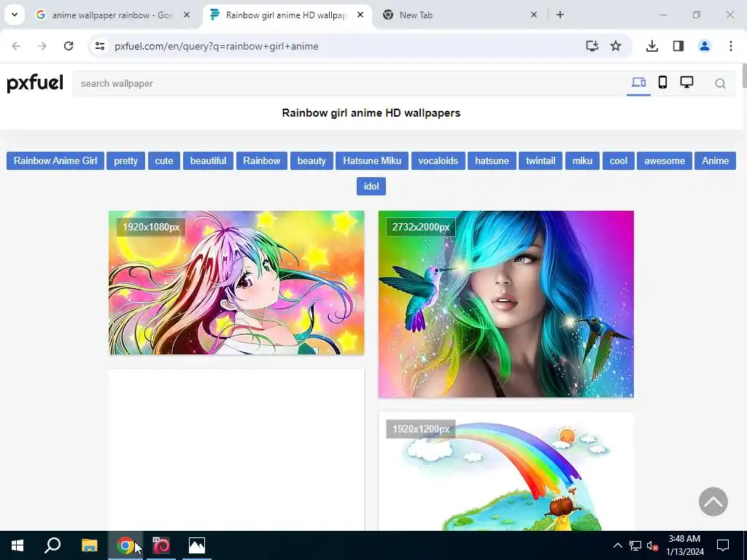Open the awesome tag
747x560 pixels.
665,160
